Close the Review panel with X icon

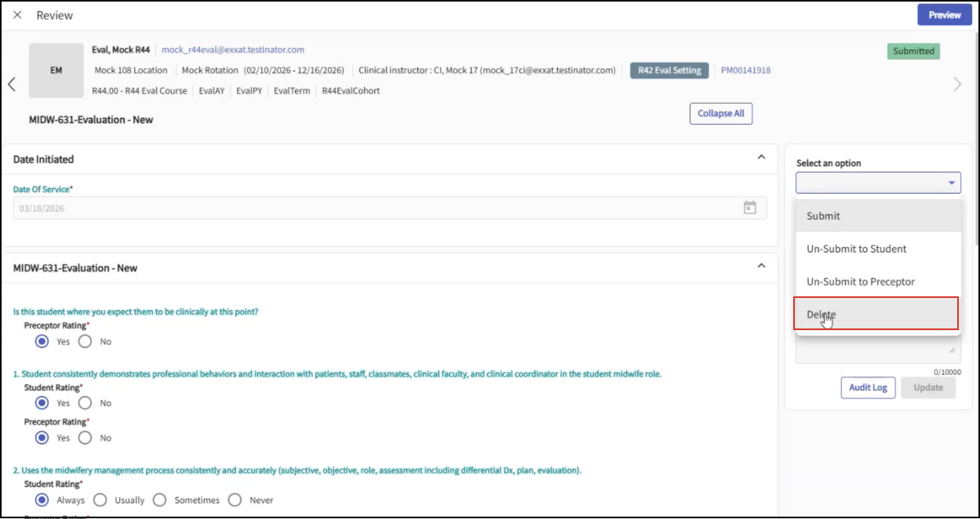17,15
